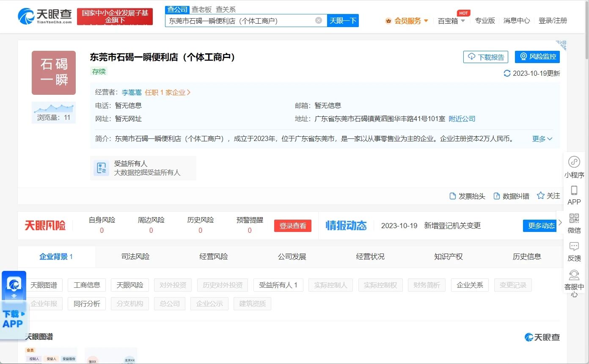This screenshot has width=589, height=364.
Task: Click the news ticker next arrow
Action: [560, 223]
